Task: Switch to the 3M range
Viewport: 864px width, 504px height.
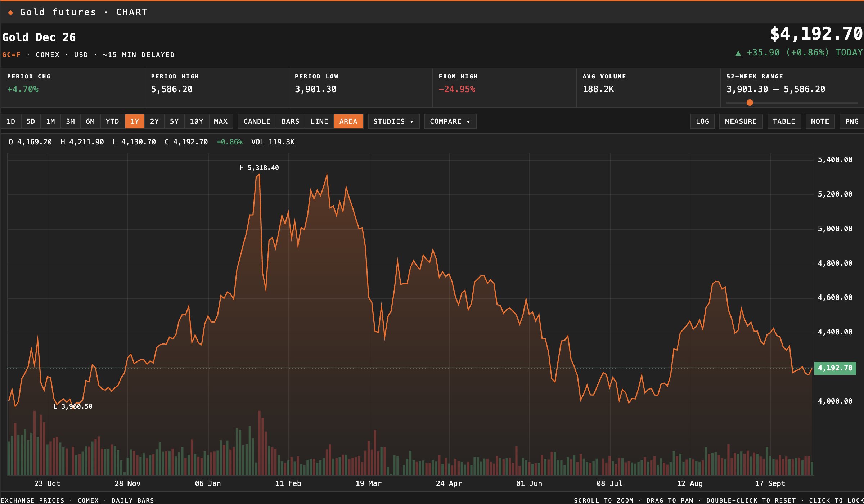Action: click(x=70, y=121)
